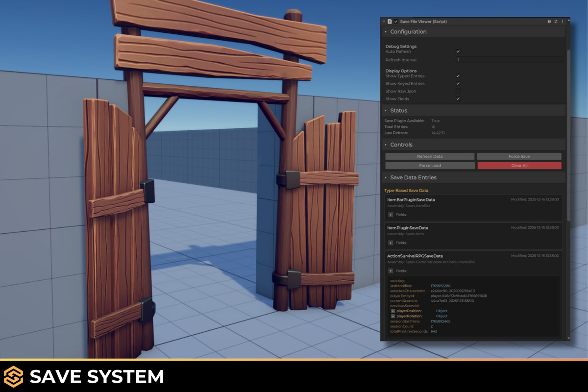
Task: Click the presets icon on Save File Viewer
Action: click(555, 21)
